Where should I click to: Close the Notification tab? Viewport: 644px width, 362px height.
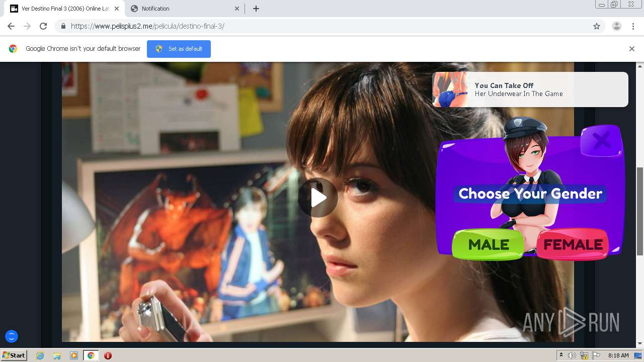click(237, 9)
